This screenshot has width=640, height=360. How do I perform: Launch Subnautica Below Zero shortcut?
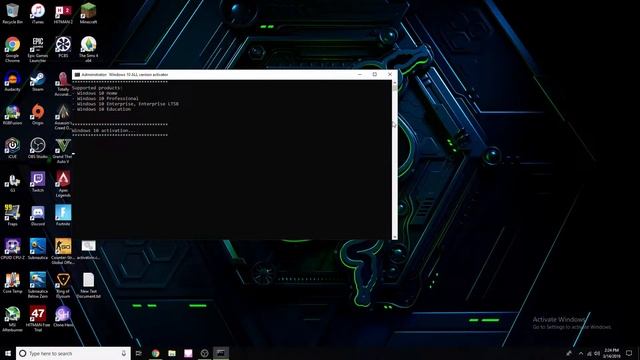38,285
